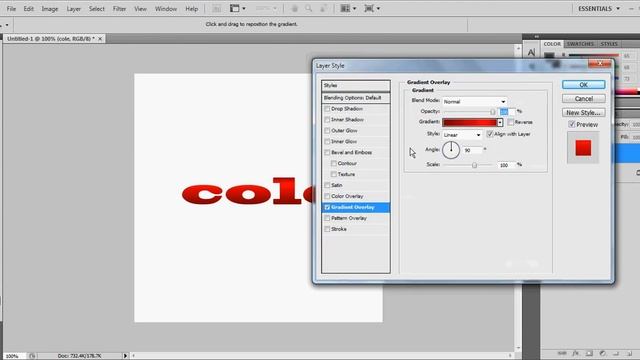Viewport: 640px width, 360px height.
Task: Open the gradient picker dropdown arrow
Action: coord(500,122)
